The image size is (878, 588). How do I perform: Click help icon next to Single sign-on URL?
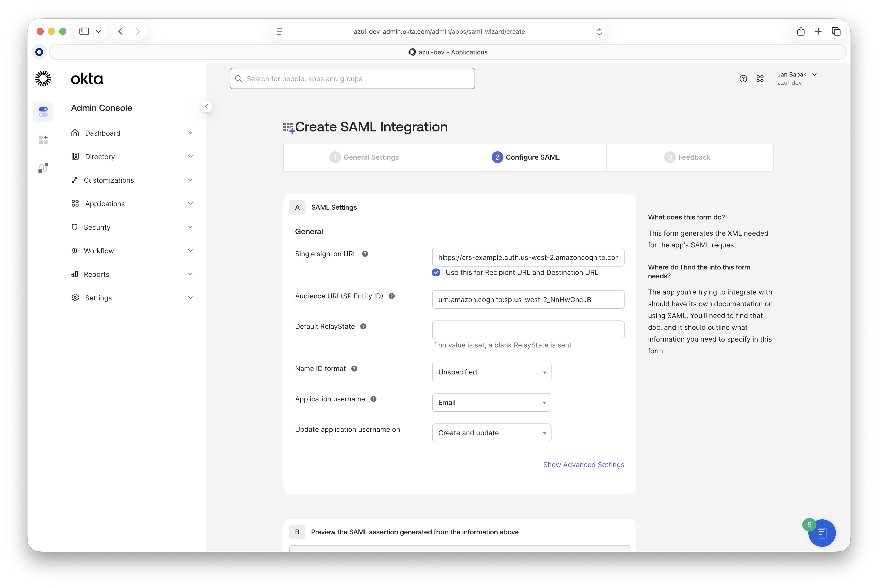365,254
